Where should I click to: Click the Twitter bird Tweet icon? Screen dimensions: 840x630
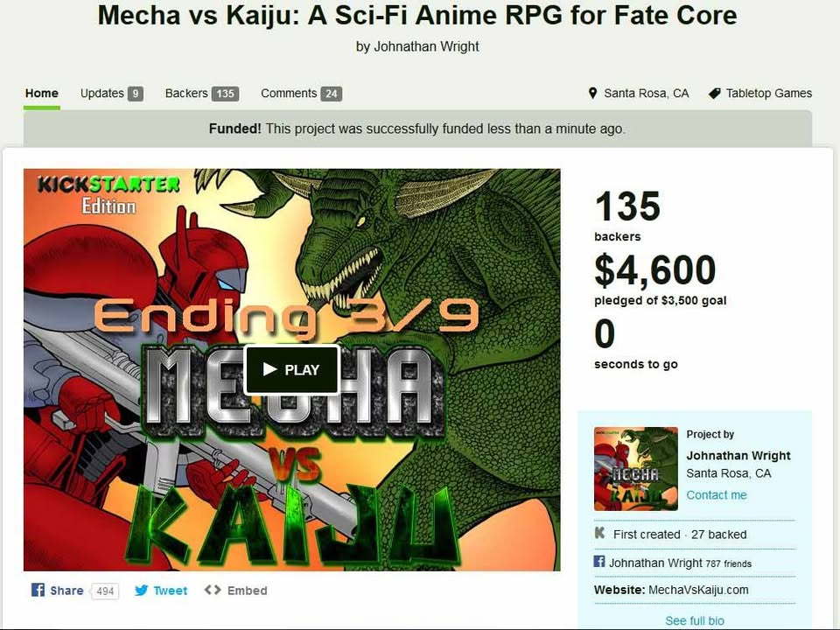click(x=142, y=591)
